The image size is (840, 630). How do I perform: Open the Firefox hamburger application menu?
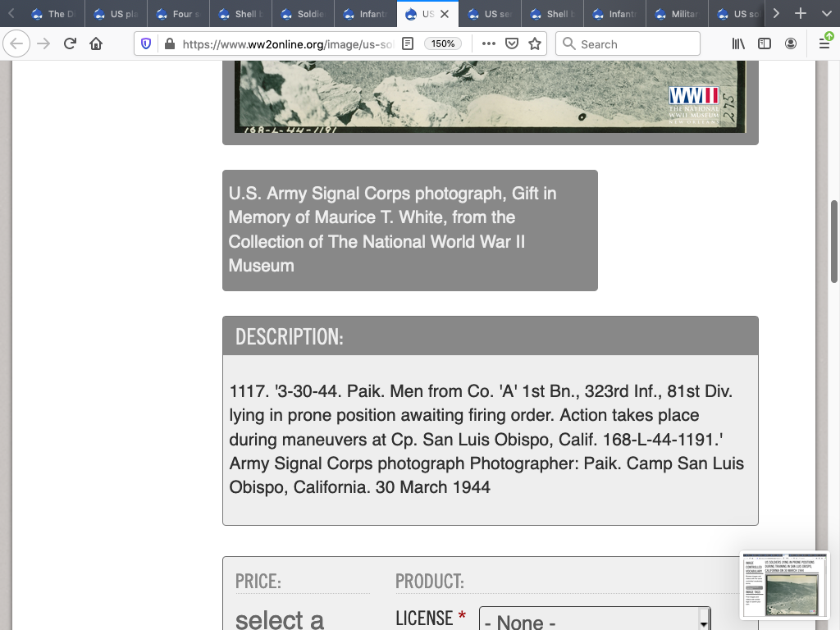click(x=824, y=44)
